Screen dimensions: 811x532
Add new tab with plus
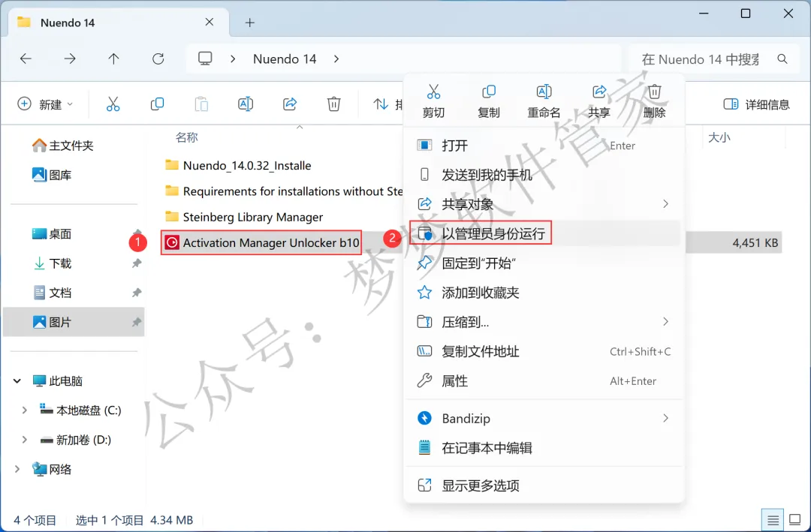point(250,23)
